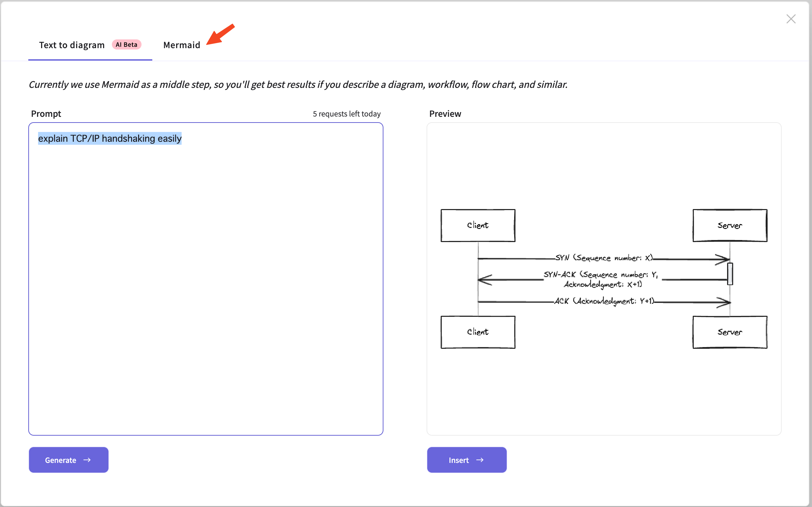Click the arrow icon on the Insert button
This screenshot has width=812, height=507.
(480, 460)
